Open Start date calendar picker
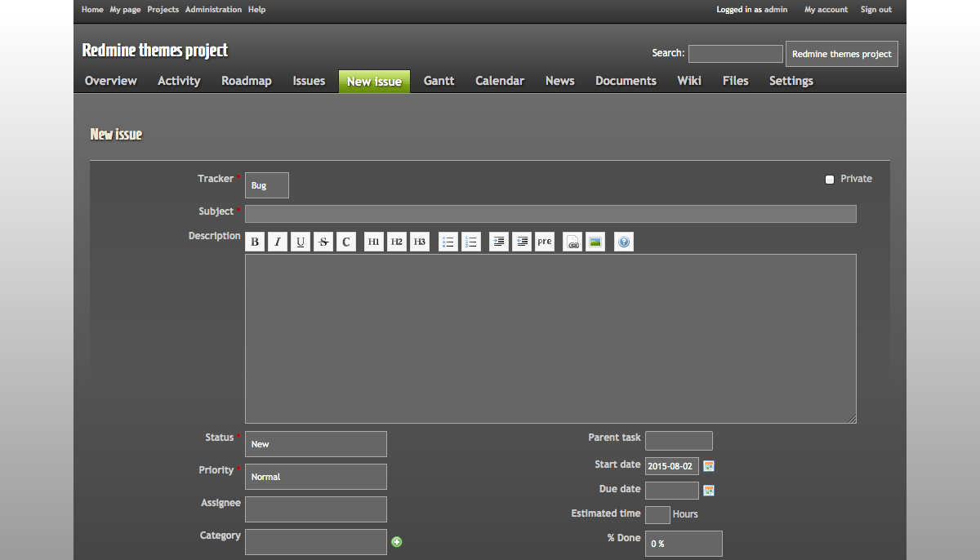The width and height of the screenshot is (980, 560). pos(709,466)
